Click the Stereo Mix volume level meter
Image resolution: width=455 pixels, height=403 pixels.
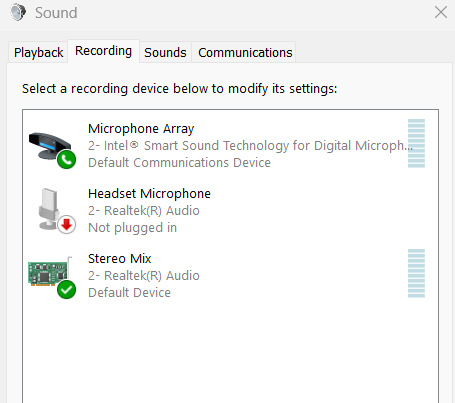tap(416, 273)
